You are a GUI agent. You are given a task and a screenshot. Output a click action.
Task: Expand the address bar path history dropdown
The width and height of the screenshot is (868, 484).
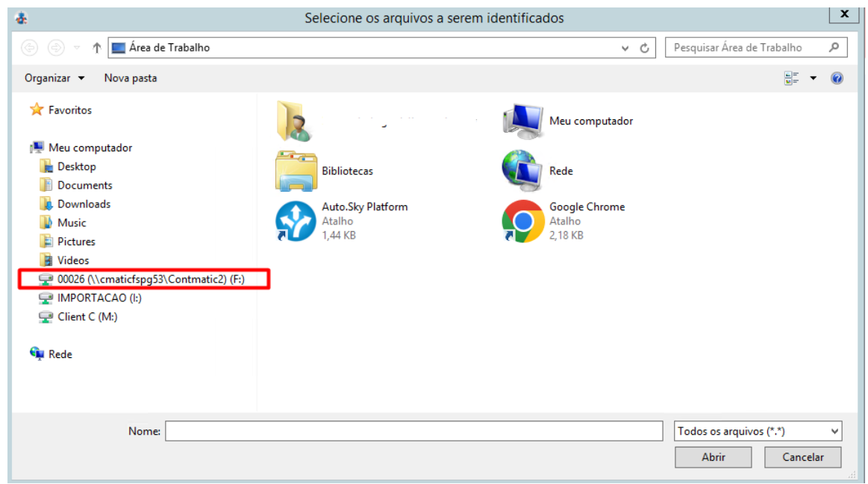tap(625, 48)
